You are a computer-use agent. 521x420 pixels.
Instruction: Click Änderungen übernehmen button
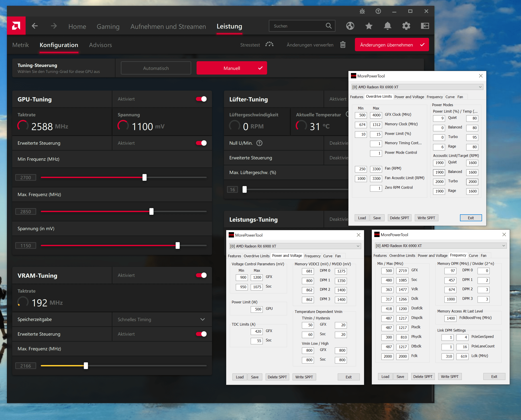[x=392, y=45]
